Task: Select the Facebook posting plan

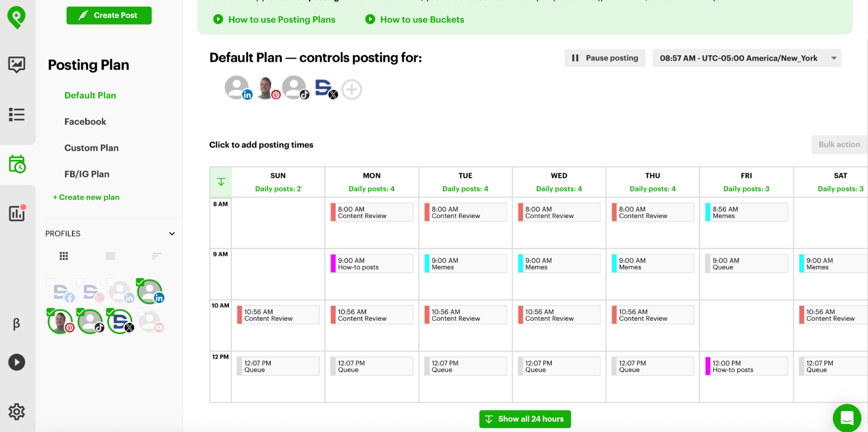Action: (85, 122)
